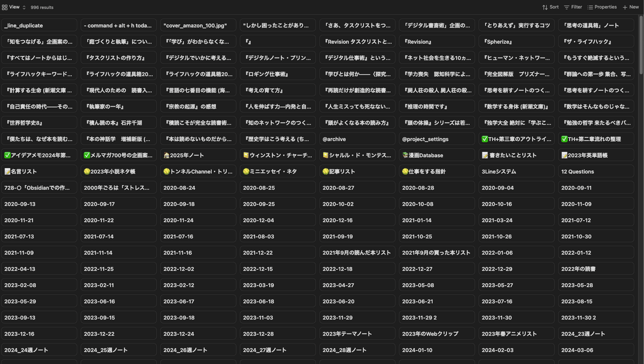Open the 漫画Database card
This screenshot has width=644, height=364.
pos(437,156)
